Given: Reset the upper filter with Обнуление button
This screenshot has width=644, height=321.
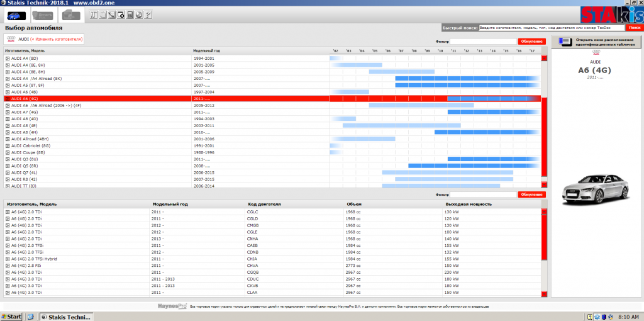Looking at the screenshot, I should [531, 42].
